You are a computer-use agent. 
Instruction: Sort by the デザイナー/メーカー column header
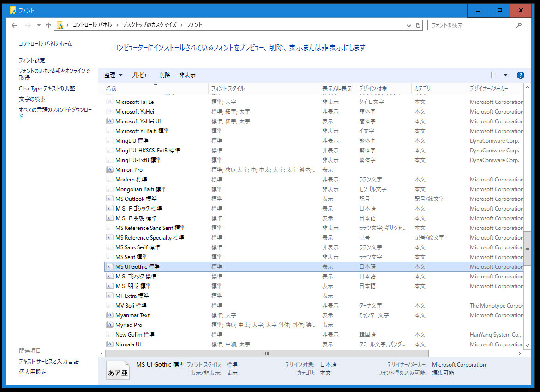(495, 89)
